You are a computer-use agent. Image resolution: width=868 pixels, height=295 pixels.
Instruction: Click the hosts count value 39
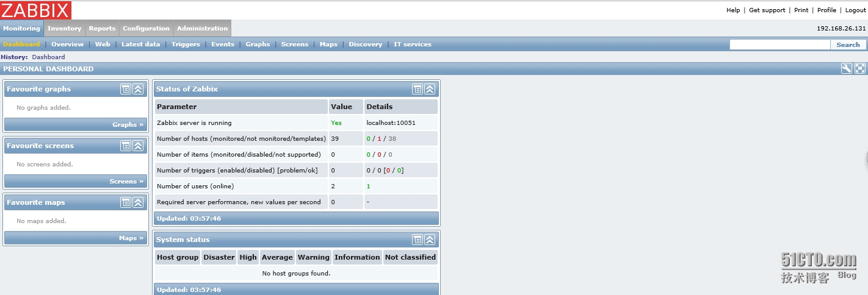click(335, 139)
